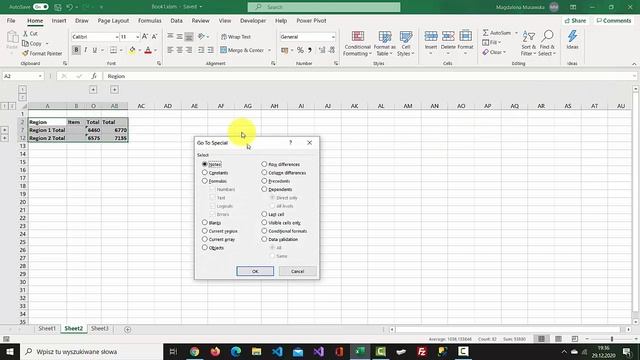Click the Increase Decimal icon
The image size is (640, 360).
point(322,50)
